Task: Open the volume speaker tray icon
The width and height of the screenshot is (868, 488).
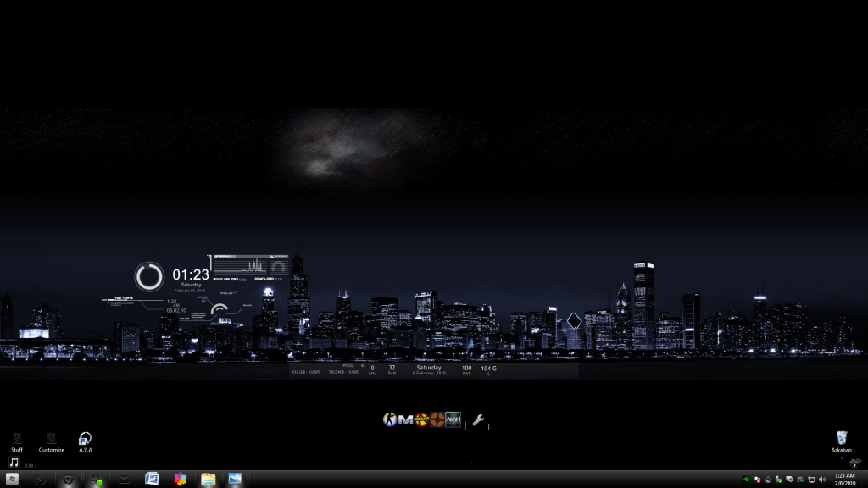Action: pos(822,480)
